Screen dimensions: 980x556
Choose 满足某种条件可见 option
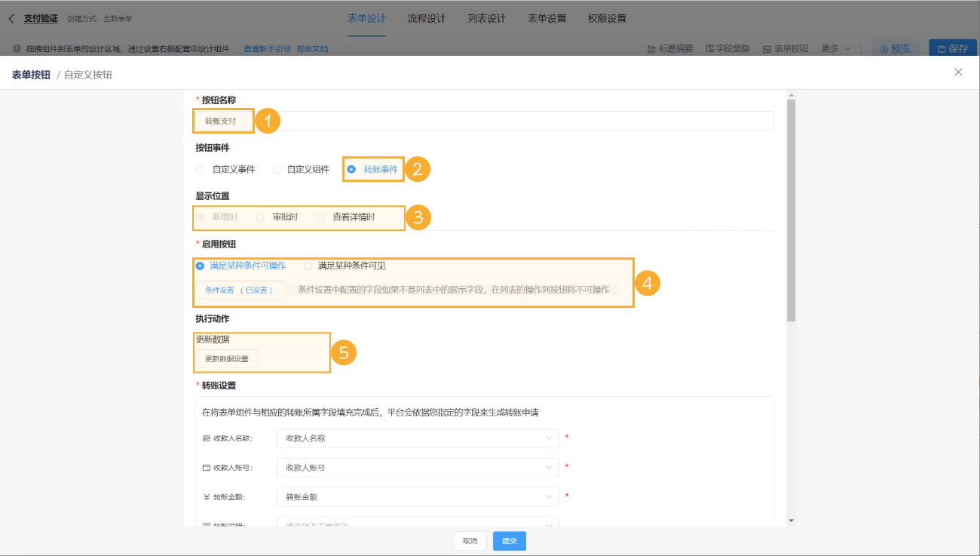tap(308, 266)
